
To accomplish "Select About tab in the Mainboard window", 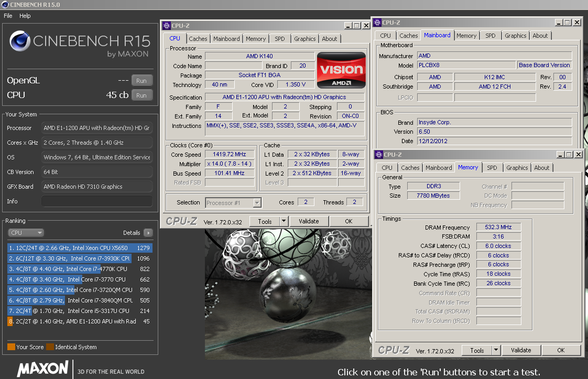I will (540, 36).
